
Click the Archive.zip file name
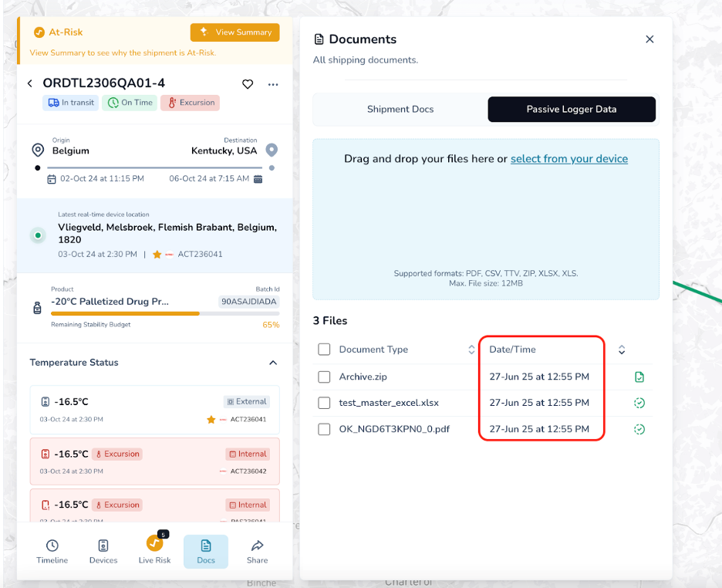point(363,377)
